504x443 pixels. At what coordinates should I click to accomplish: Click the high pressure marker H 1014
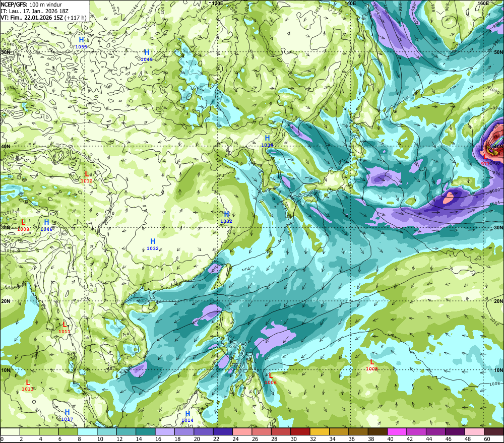187,416
